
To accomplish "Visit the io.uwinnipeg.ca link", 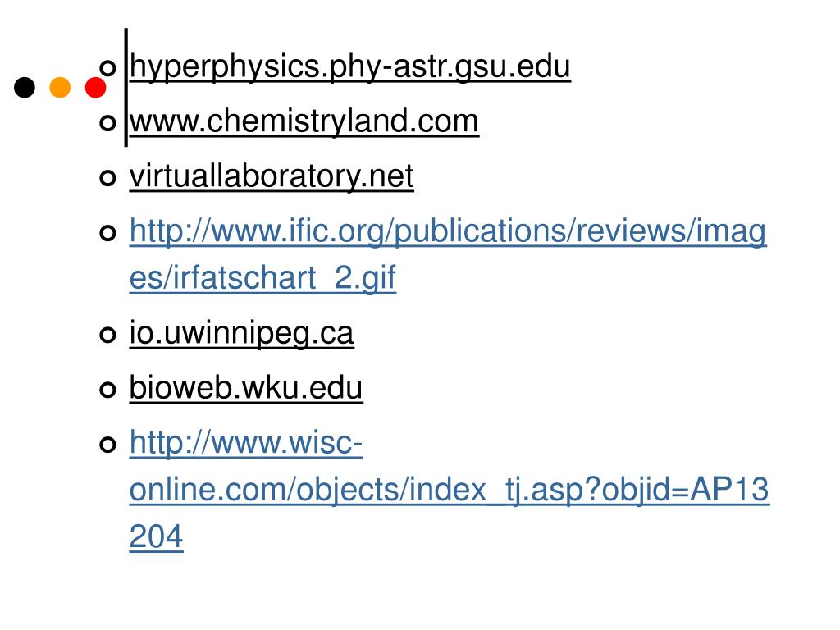I will (x=242, y=333).
